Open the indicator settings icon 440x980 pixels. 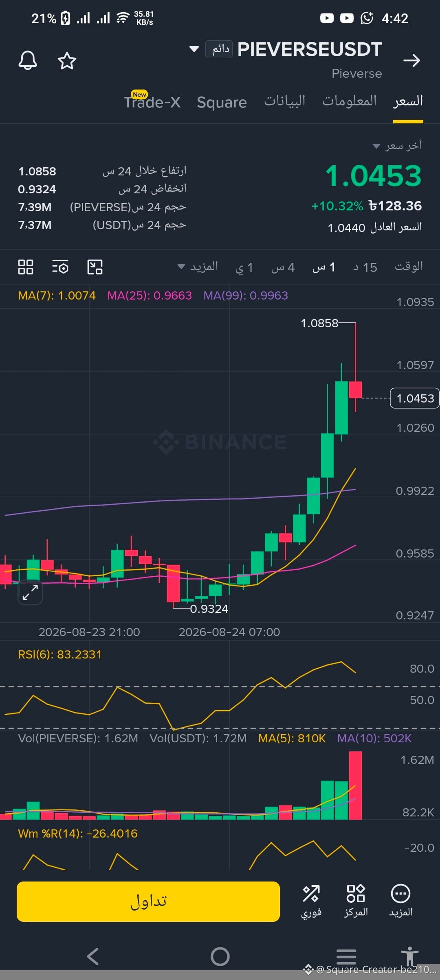pos(60,267)
